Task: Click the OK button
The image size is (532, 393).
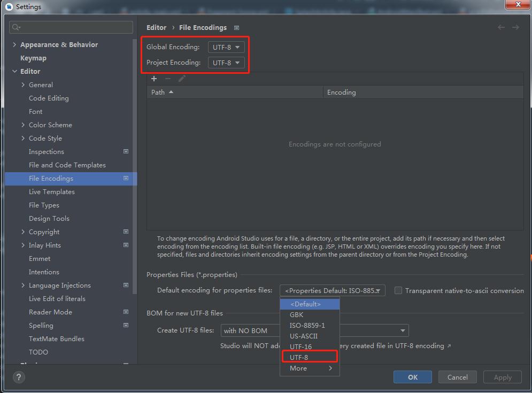Action: (413, 377)
